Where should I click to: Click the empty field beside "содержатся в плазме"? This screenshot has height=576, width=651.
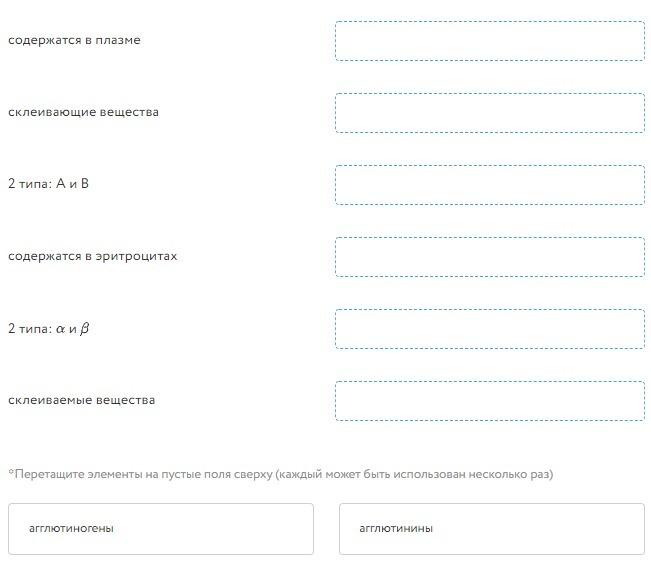tap(489, 41)
